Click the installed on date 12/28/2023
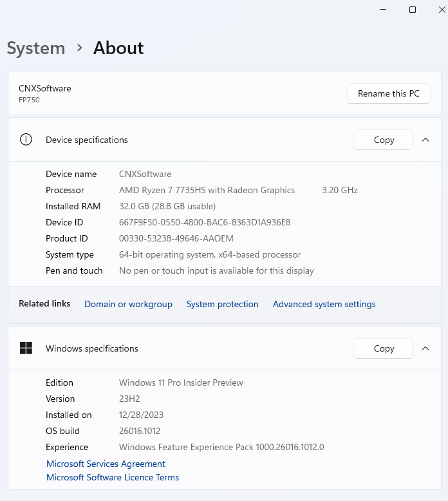 coord(141,415)
